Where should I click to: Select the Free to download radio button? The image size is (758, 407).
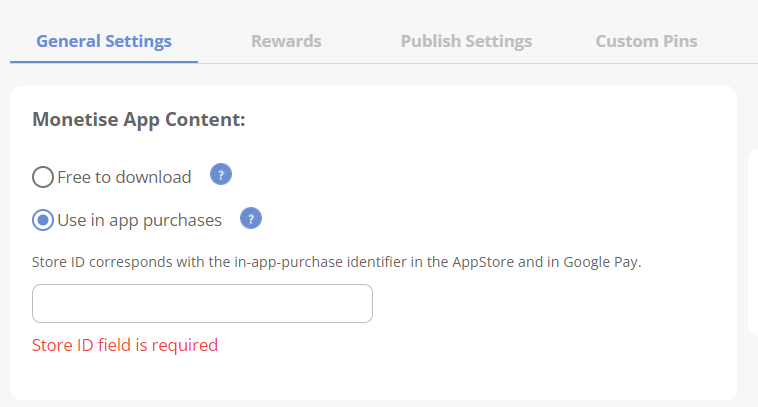coord(43,177)
